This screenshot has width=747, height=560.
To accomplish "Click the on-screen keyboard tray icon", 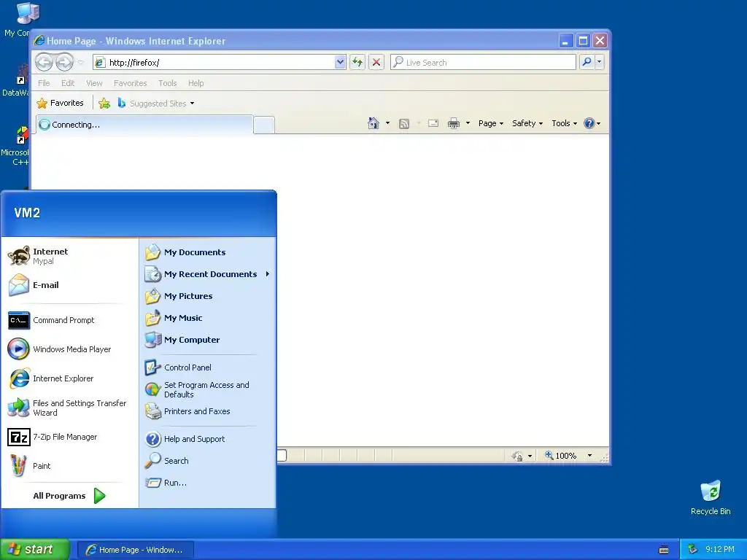I will (664, 550).
